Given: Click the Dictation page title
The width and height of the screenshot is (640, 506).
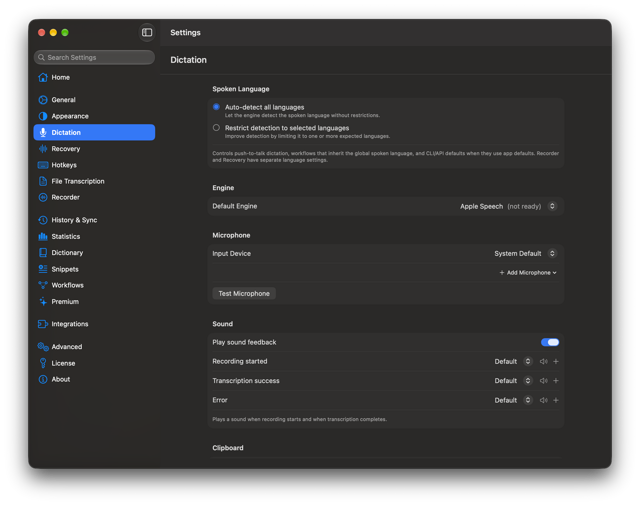Looking at the screenshot, I should [188, 60].
